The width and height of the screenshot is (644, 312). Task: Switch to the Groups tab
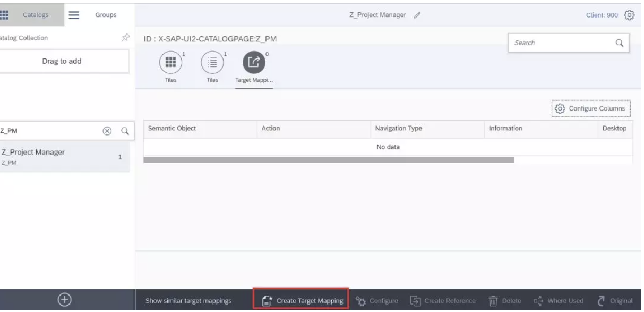click(x=106, y=14)
